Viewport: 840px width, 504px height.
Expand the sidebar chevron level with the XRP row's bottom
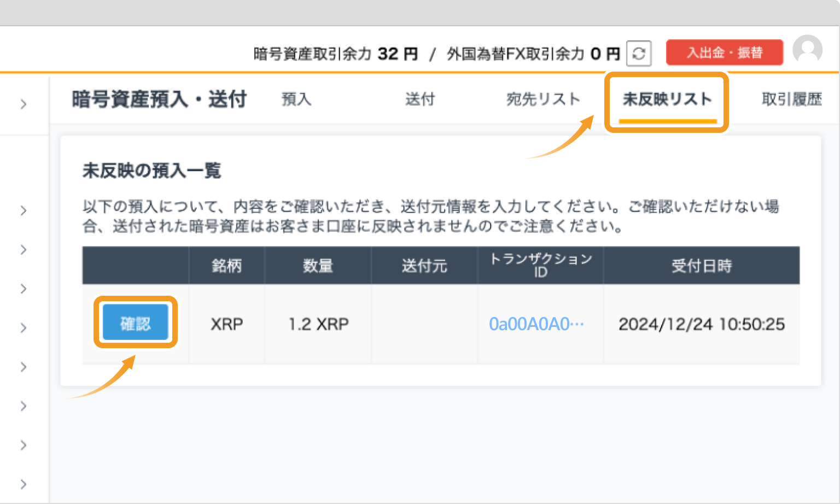[24, 367]
